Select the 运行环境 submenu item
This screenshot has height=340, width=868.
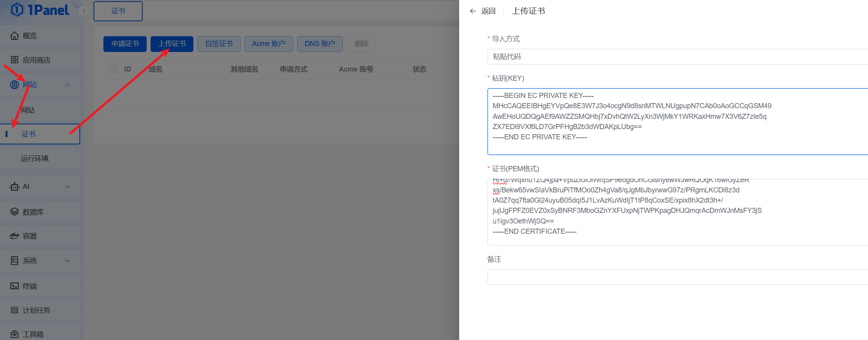click(35, 158)
